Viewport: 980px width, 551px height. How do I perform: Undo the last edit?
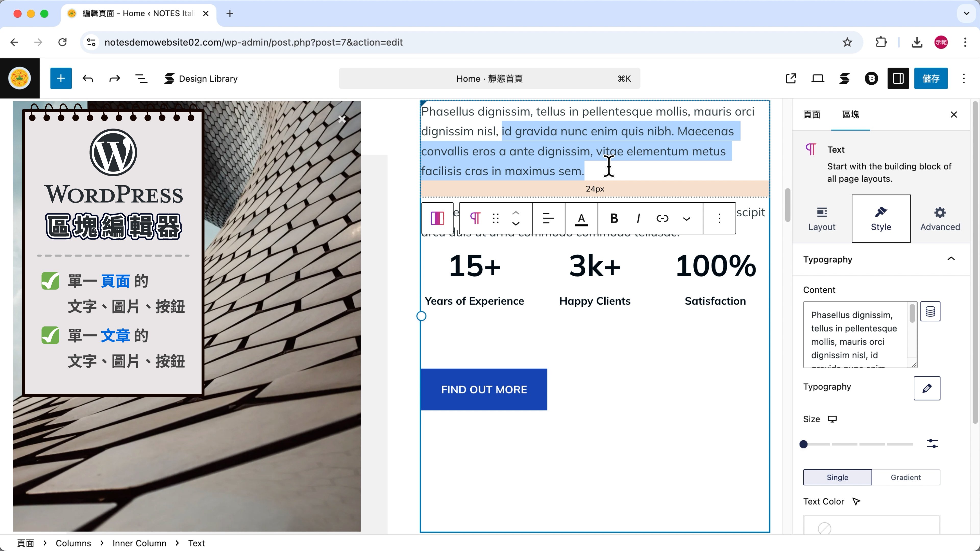pyautogui.click(x=88, y=78)
